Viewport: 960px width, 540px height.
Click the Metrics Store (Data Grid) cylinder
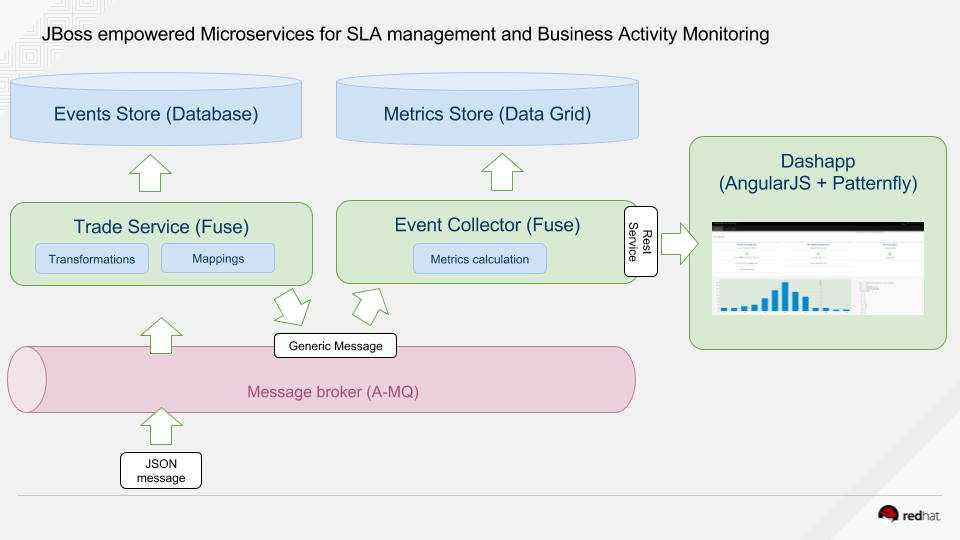pyautogui.click(x=487, y=109)
